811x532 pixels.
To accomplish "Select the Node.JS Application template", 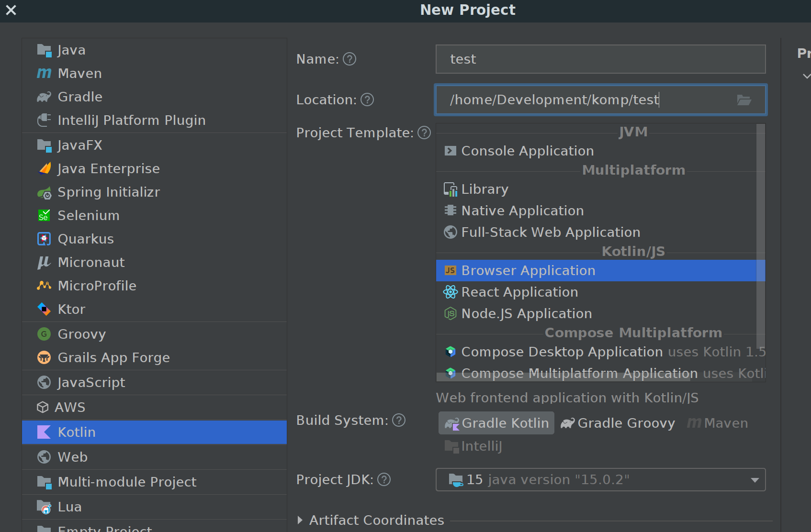I will point(526,313).
